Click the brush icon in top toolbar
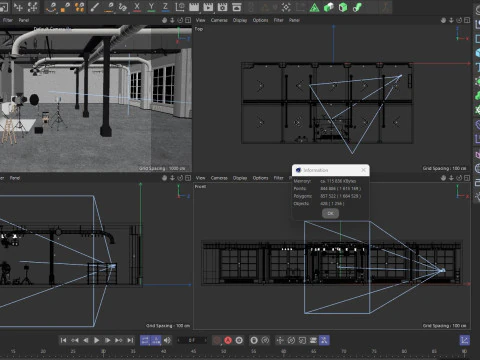The width and height of the screenshot is (480, 360). point(94,7)
